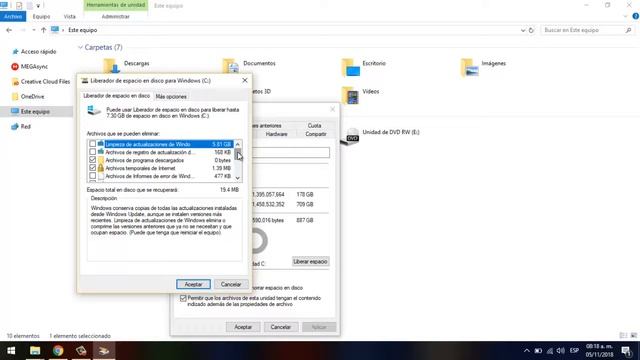This screenshot has width=640, height=360.
Task: Open the Imágenes folder icon
Action: (469, 67)
